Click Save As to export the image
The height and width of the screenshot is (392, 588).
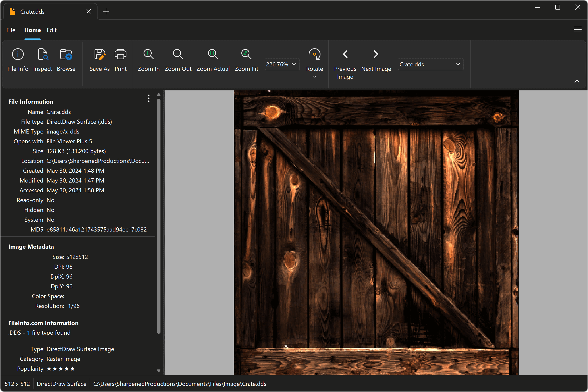pos(99,60)
